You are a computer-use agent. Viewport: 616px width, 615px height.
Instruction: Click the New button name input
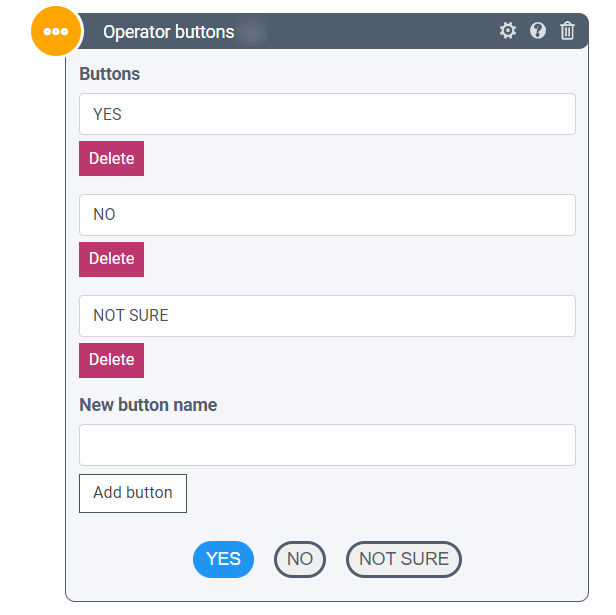327,445
